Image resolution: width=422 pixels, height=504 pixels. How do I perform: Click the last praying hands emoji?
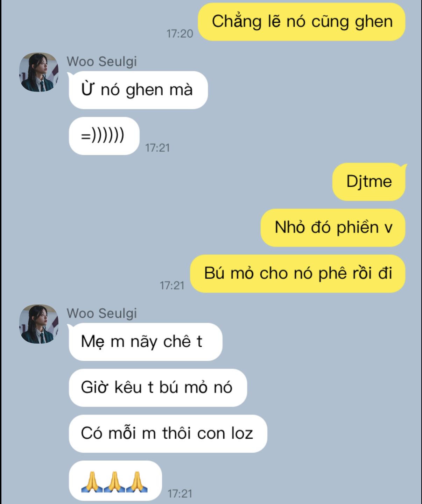(x=137, y=482)
